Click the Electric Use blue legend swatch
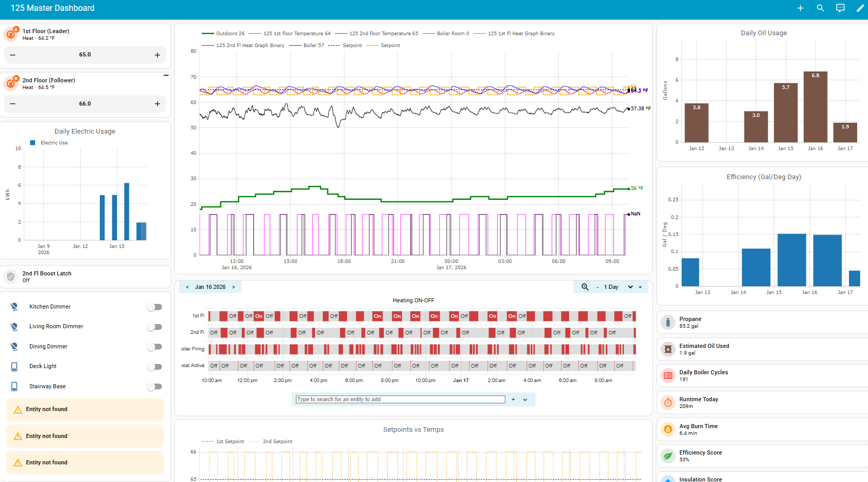868x482 pixels. click(x=33, y=143)
